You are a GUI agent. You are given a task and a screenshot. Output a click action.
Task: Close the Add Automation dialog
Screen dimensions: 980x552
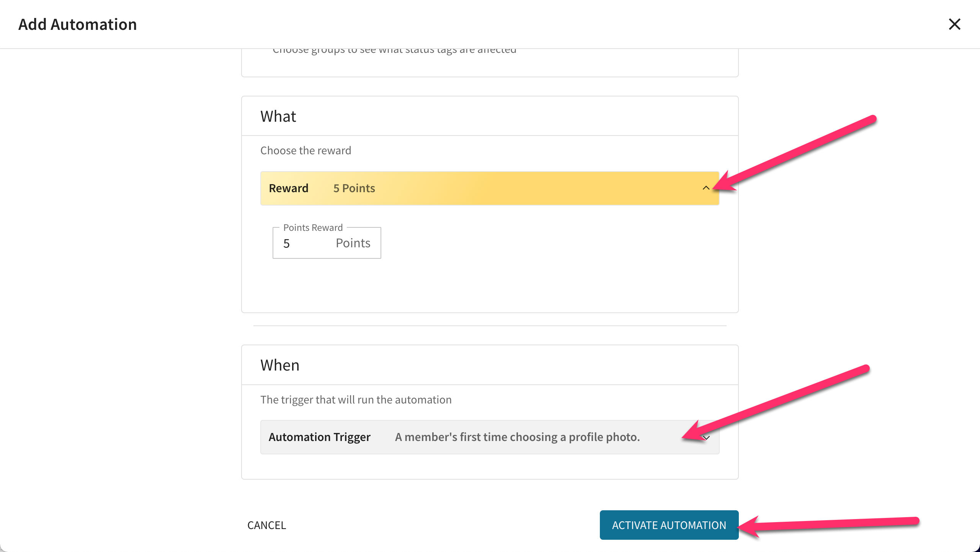(954, 24)
